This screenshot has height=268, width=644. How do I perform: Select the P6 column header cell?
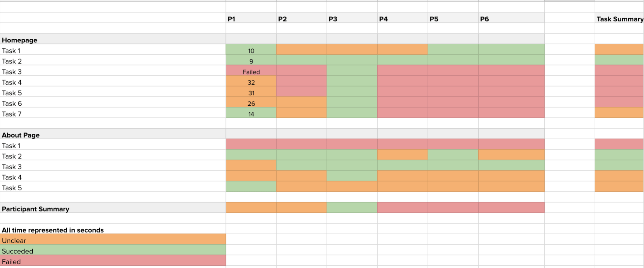pos(511,18)
